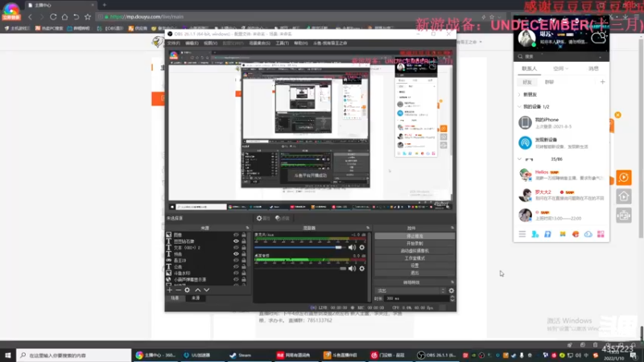This screenshot has height=362, width=644.
Task: Switch to 场景 tab below sources
Action: point(175,298)
